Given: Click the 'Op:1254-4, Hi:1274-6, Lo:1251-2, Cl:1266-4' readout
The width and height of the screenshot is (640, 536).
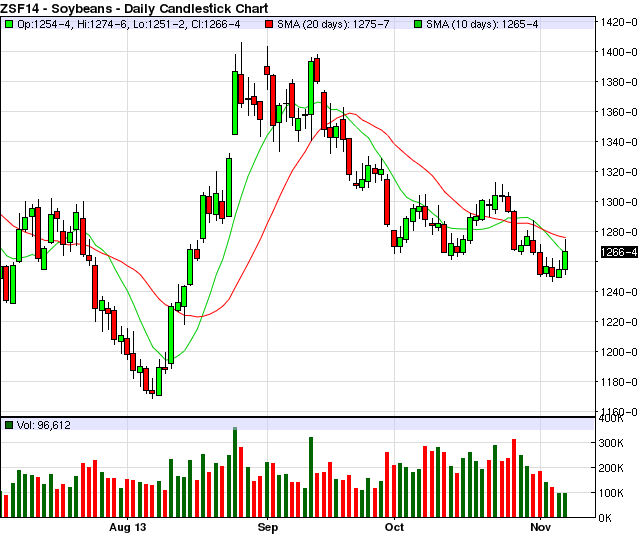Looking at the screenshot, I should coord(129,24).
